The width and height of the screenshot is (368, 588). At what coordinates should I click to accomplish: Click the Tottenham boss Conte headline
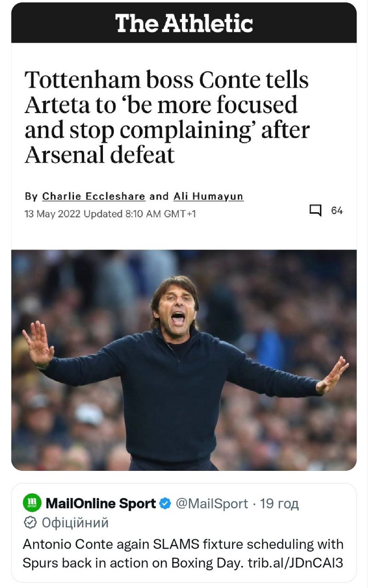pyautogui.click(x=167, y=117)
